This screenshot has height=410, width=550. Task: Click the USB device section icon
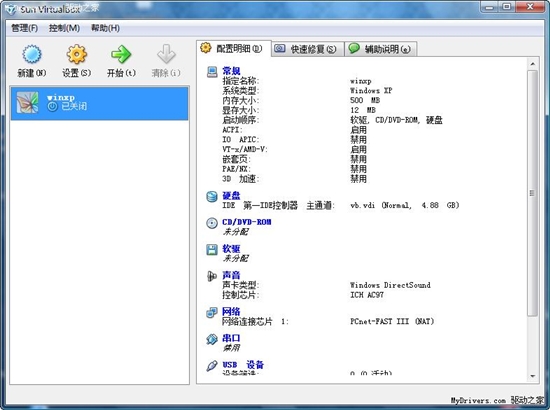tap(212, 366)
